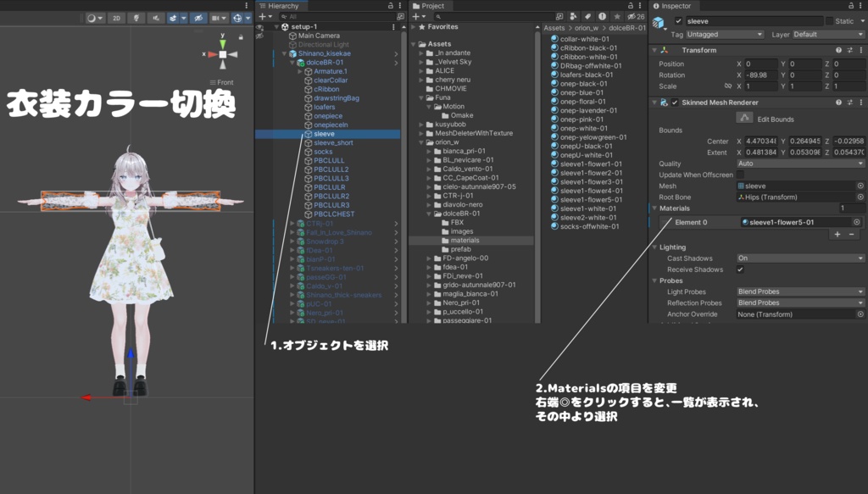Image resolution: width=868 pixels, height=494 pixels.
Task: Lock the scene view rotation padlock
Action: pyautogui.click(x=240, y=37)
